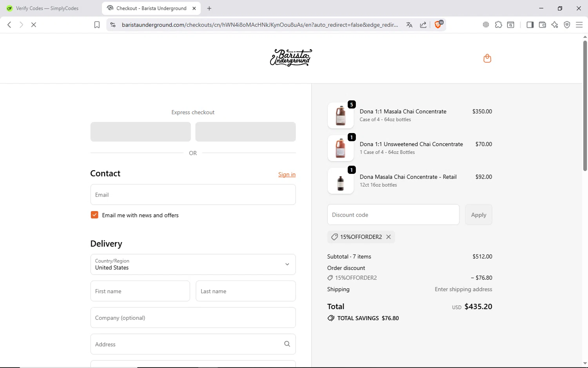Open the Leo AI assistant icon
The height and width of the screenshot is (368, 588).
pyautogui.click(x=555, y=25)
